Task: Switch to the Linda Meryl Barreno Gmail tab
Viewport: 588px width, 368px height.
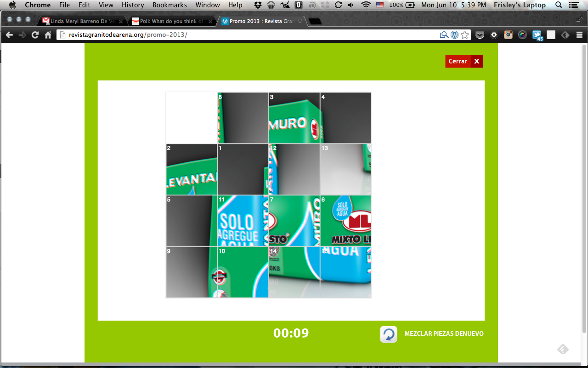Action: pos(82,21)
